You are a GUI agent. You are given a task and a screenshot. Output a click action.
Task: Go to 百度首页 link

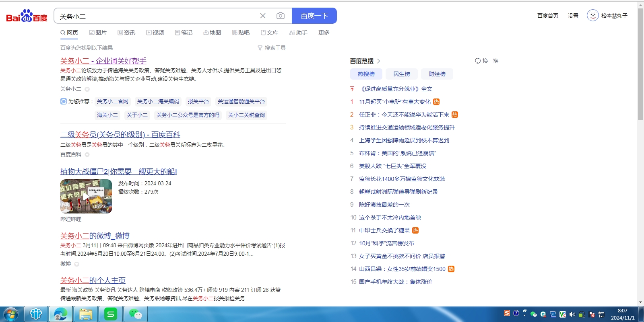tap(548, 16)
